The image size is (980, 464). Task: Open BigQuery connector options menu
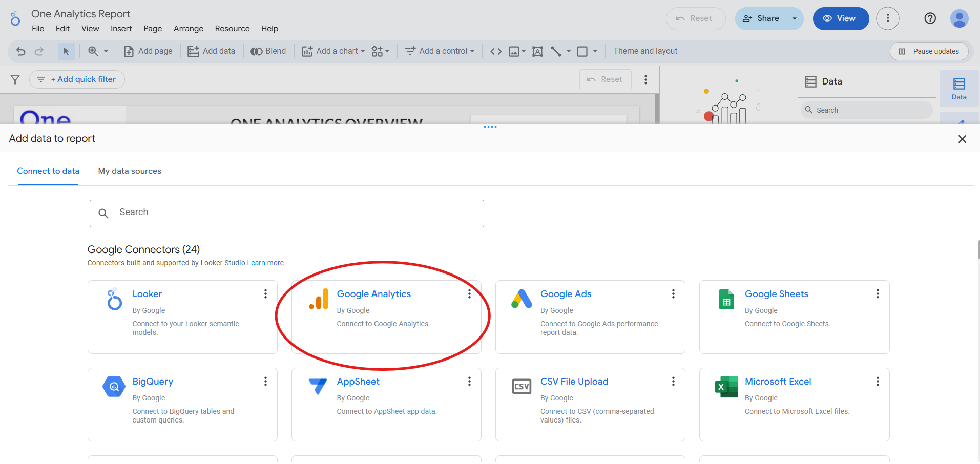pyautogui.click(x=265, y=382)
